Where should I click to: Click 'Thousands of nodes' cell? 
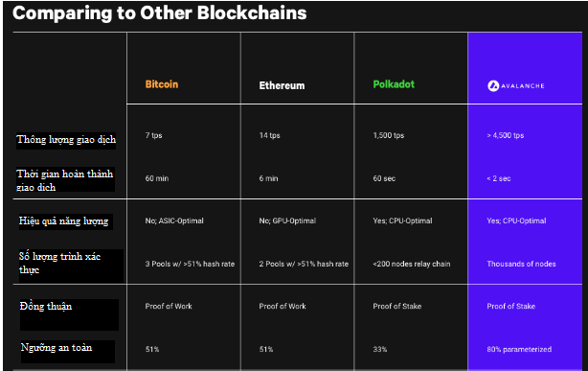(x=521, y=264)
